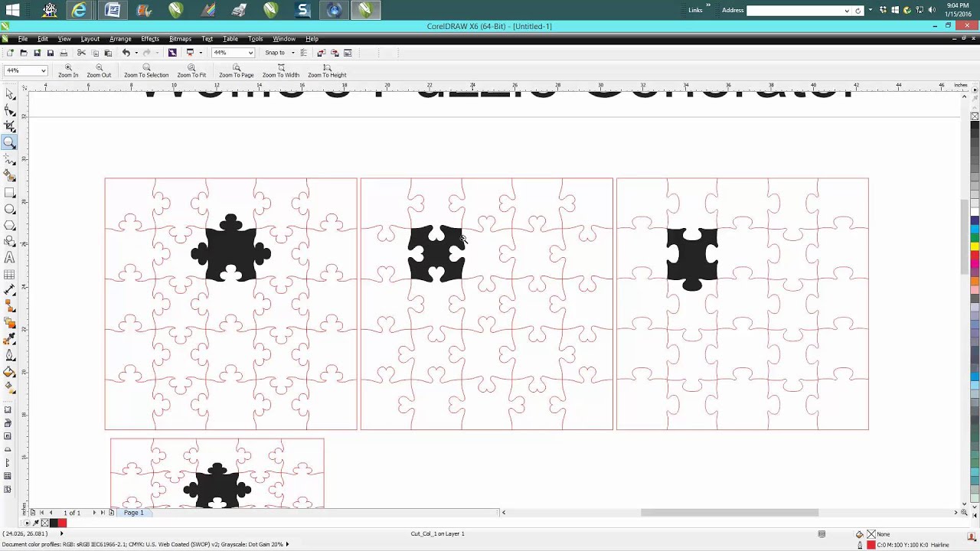
Task: Pick the magenta swatch in the color palette
Action: 975,262
